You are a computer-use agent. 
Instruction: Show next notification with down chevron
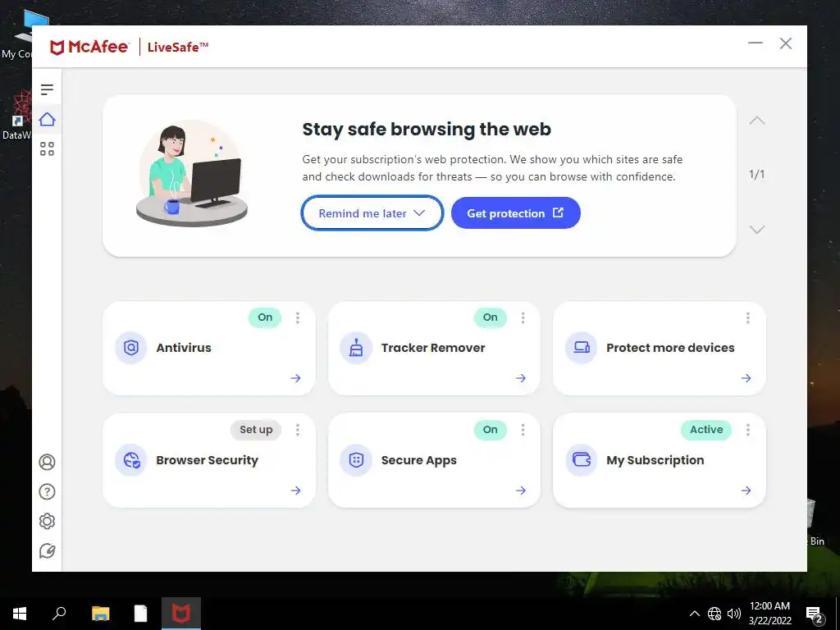pyautogui.click(x=757, y=230)
